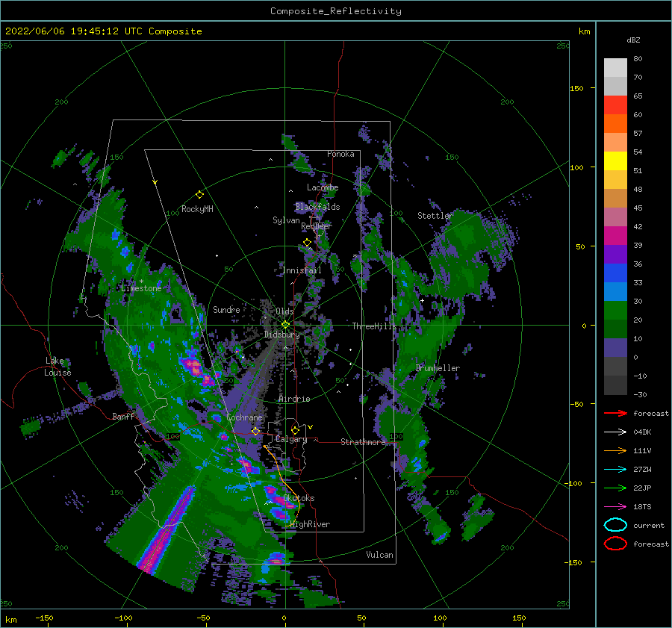Click the yellow diamond marker near Cochrane
This screenshot has height=628, width=672.
click(255, 432)
